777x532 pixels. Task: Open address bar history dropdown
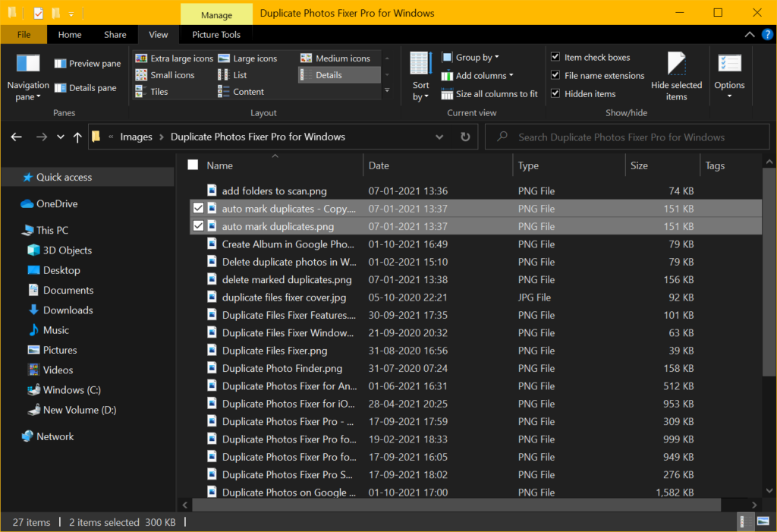click(x=439, y=137)
